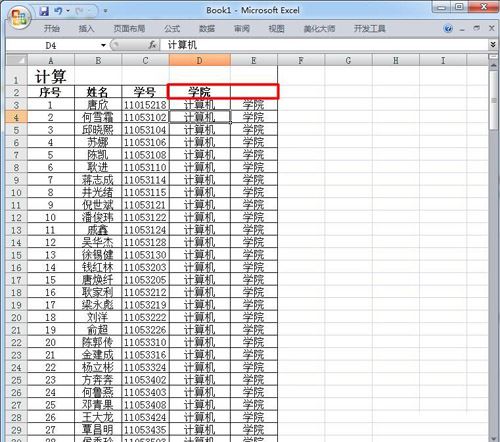Image resolution: width=500 pixels, height=442 pixels.
Task: Click the 学号 header cell
Action: click(145, 92)
